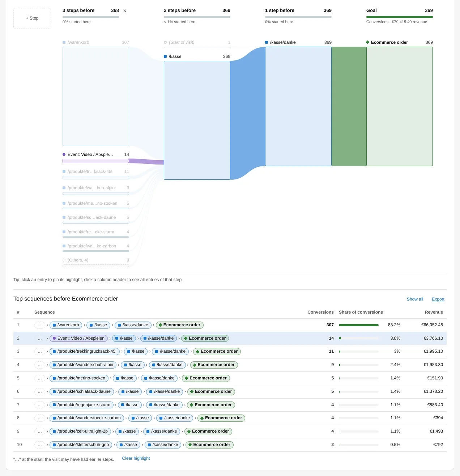Viewport: 460px width, 476px height.
Task: Click the Show all link
Action: click(415, 299)
